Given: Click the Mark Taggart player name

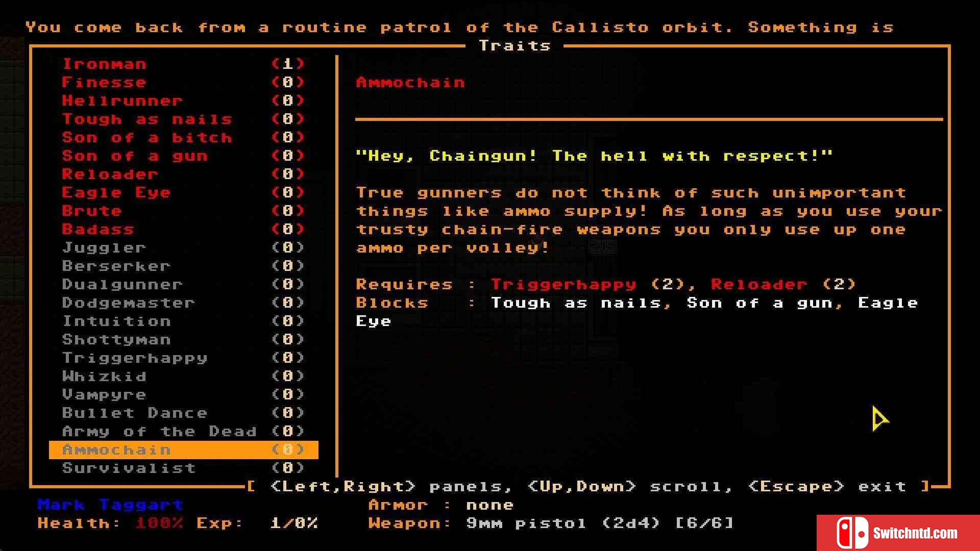Looking at the screenshot, I should click(x=110, y=505).
